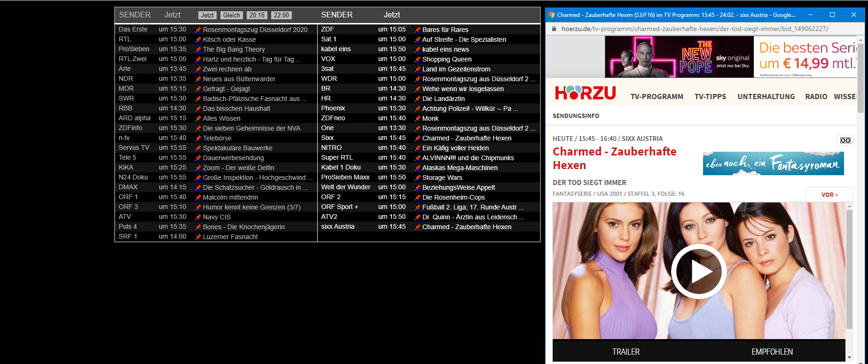Open Humor kennt keine Grenzen (3/7)
This screenshot has width=868, height=364.
[x=251, y=207]
